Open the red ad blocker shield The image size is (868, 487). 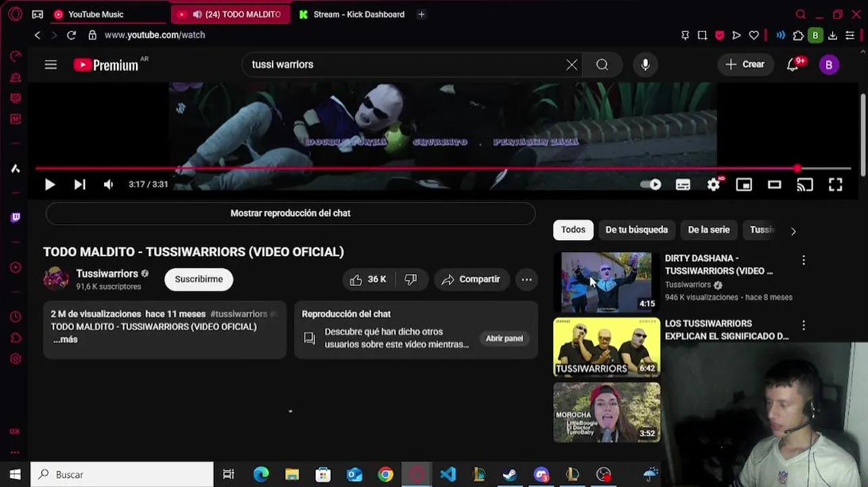pyautogui.click(x=719, y=35)
